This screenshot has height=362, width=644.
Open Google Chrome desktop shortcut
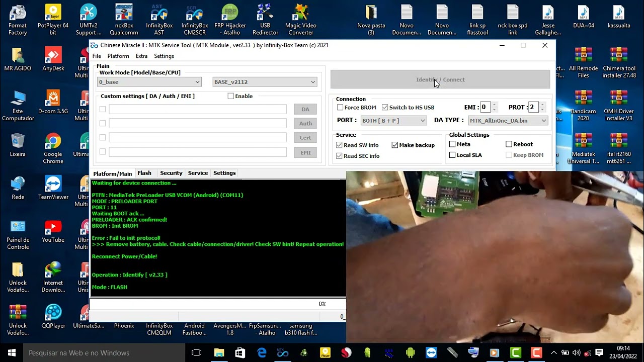coord(53,149)
